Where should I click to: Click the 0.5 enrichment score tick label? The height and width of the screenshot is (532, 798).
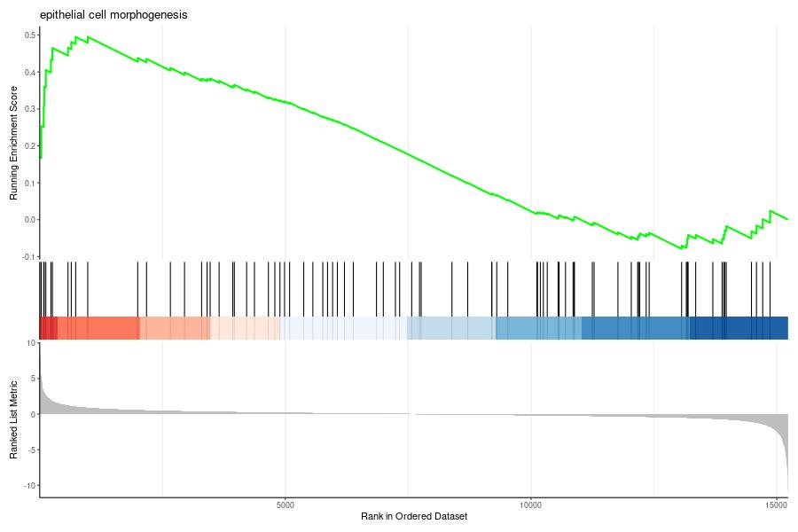[29, 35]
